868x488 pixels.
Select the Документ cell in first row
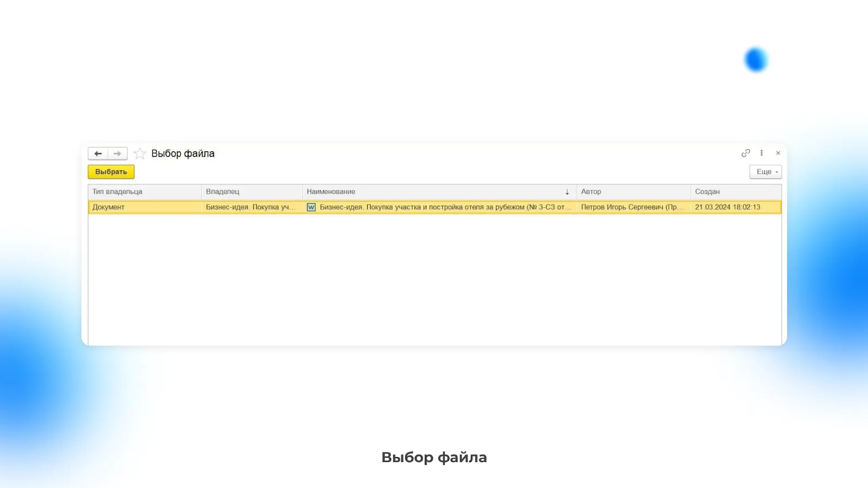108,207
